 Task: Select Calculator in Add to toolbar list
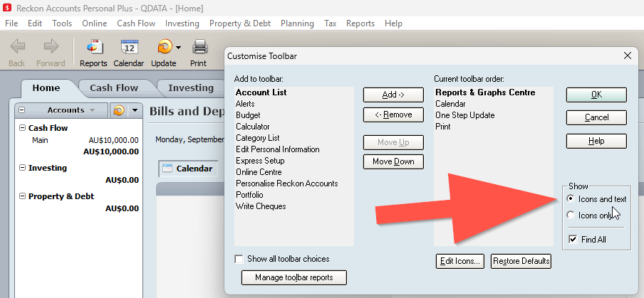[x=253, y=127]
